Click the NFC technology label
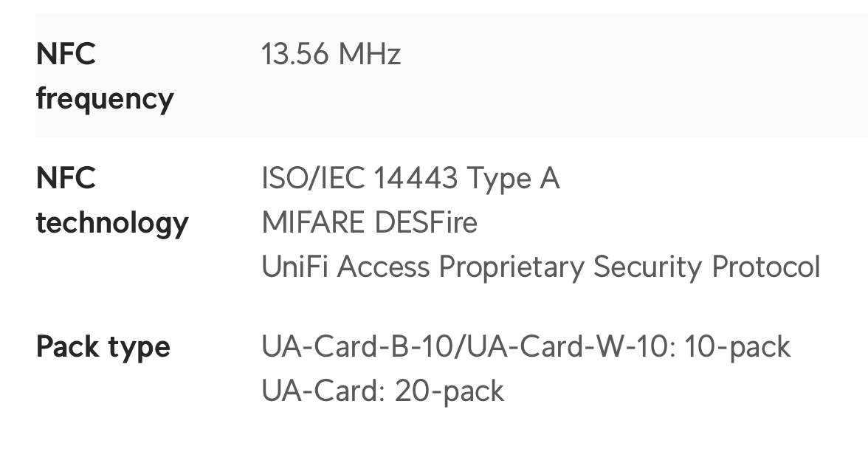Viewport: 868px width, 449px height. point(112,200)
